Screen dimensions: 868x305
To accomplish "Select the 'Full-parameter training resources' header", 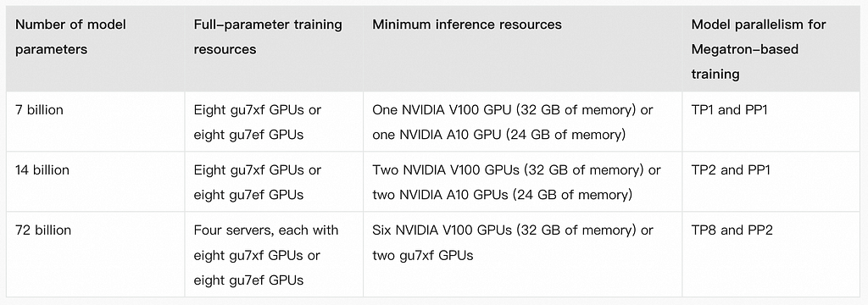I will pos(274,48).
